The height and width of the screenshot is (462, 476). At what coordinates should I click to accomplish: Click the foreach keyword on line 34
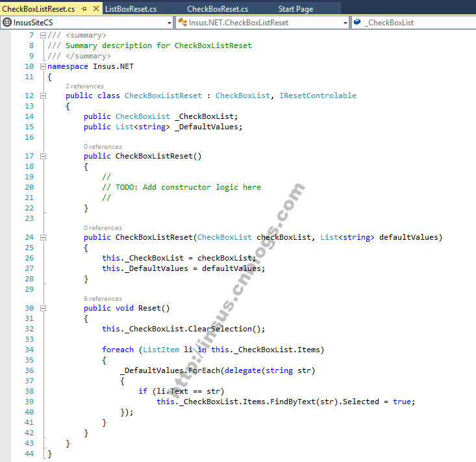pyautogui.click(x=118, y=350)
